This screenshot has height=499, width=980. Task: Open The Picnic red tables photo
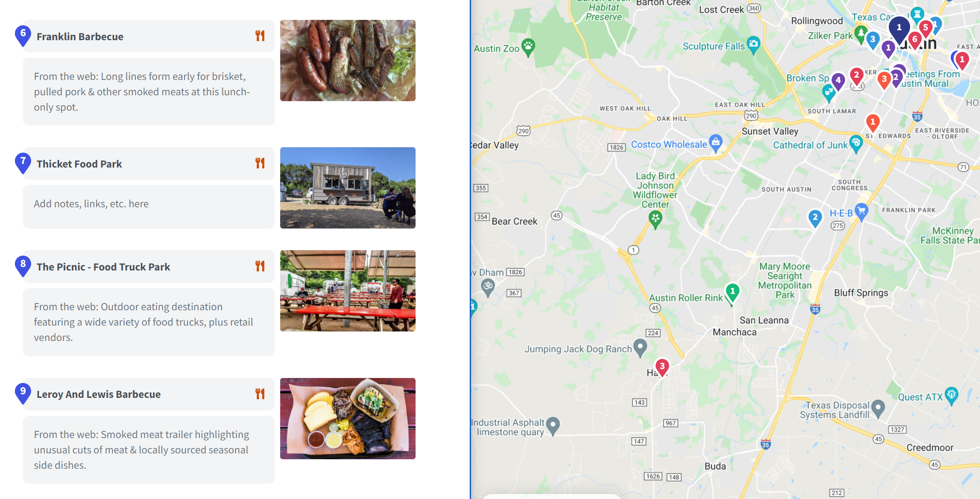coord(348,291)
